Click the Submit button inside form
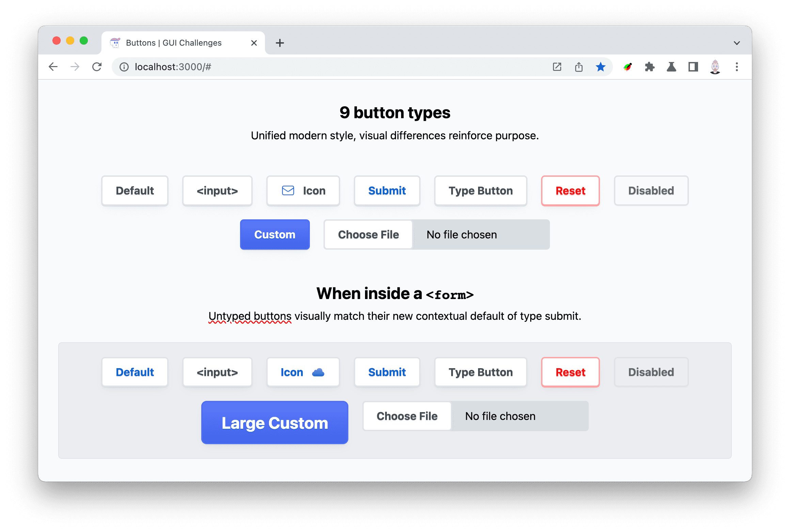The image size is (790, 532). tap(387, 372)
